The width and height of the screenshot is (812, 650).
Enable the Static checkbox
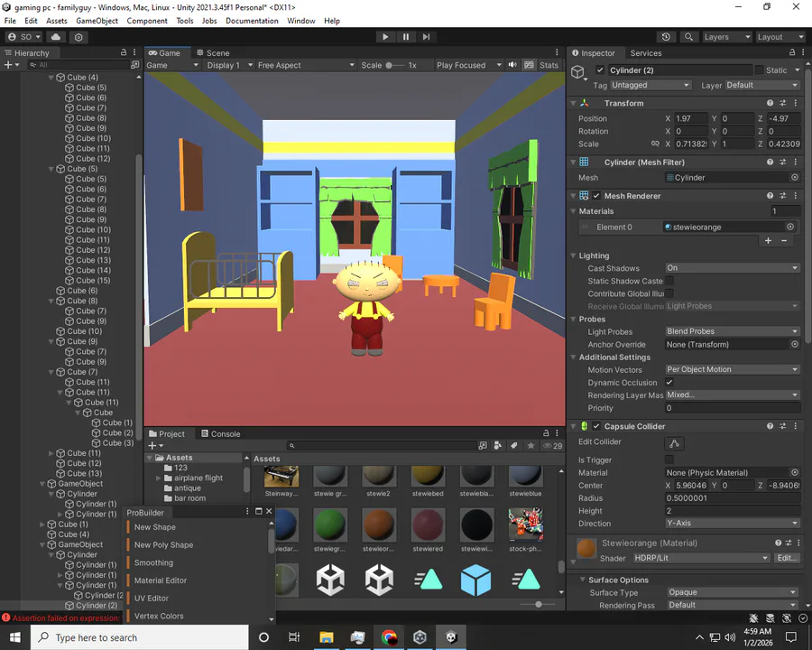[x=759, y=70]
